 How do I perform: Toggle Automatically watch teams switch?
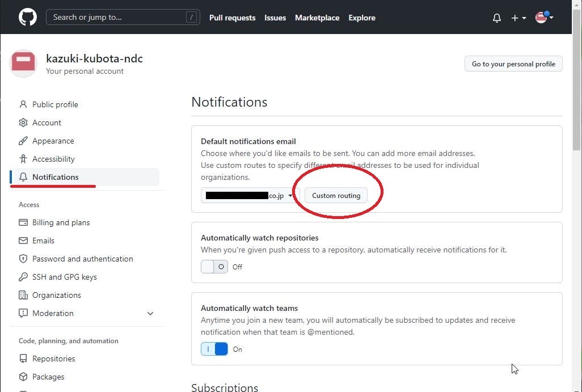click(214, 349)
